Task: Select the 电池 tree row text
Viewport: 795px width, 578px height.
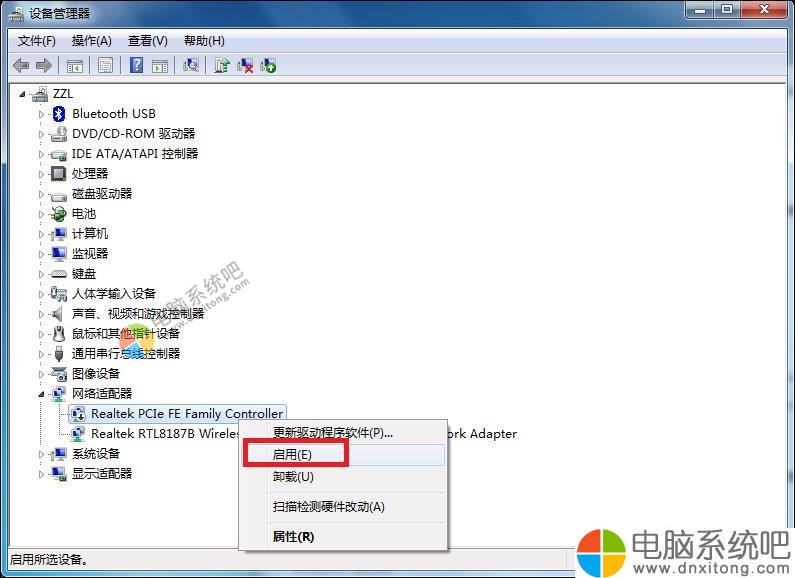Action: [84, 214]
